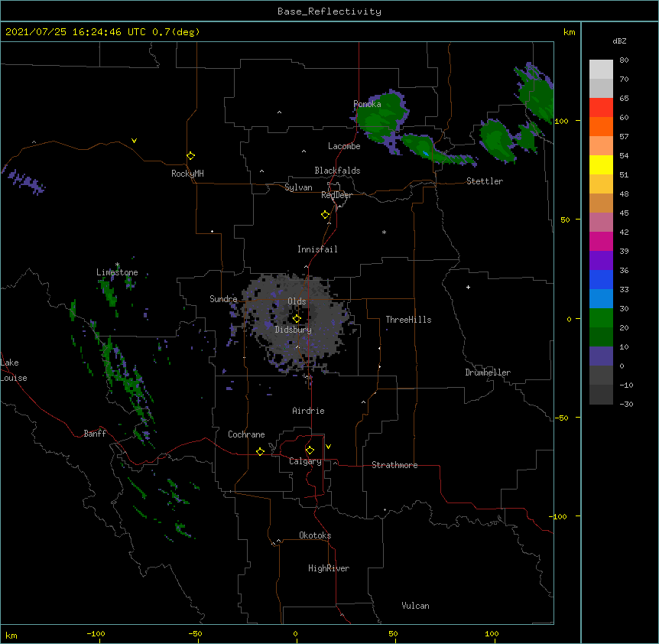This screenshot has height=644, width=659.
Task: Click the HighRiver city label
Action: pos(329,568)
